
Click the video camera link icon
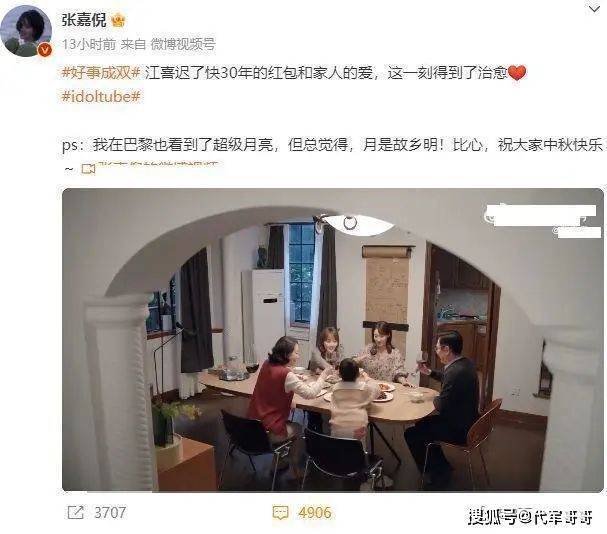tap(88, 169)
